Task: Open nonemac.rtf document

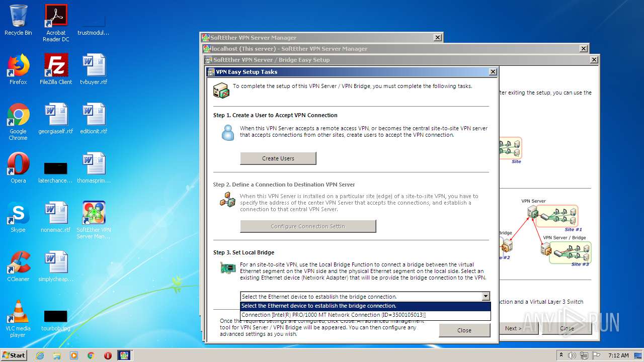Action: 56,217
